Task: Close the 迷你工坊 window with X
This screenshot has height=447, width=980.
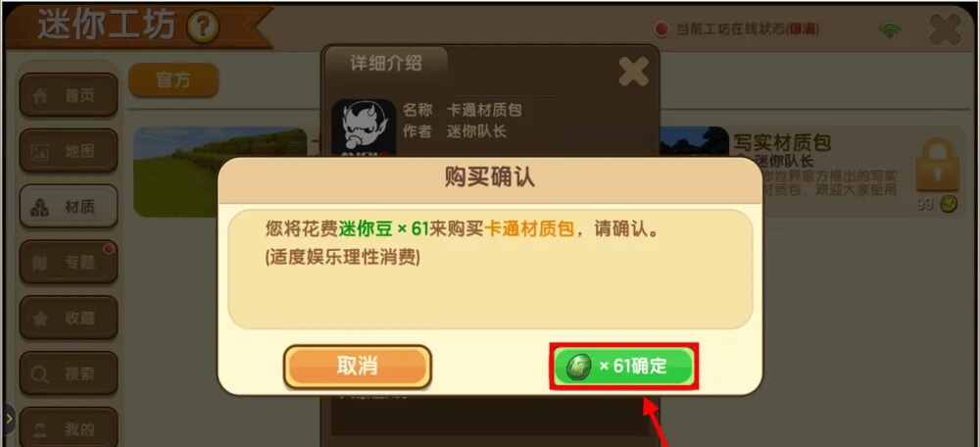Action: pos(945,29)
